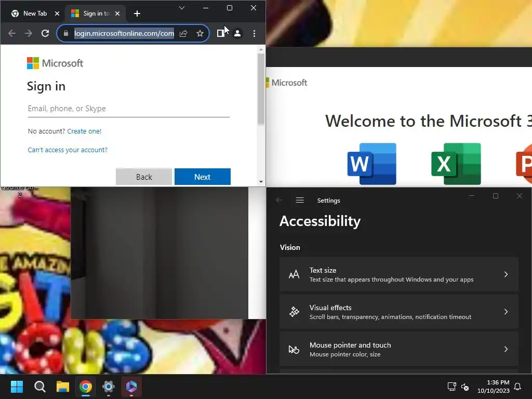The image size is (532, 399).
Task: Click the sign-in page scrollbar down arrow
Action: [x=261, y=181]
